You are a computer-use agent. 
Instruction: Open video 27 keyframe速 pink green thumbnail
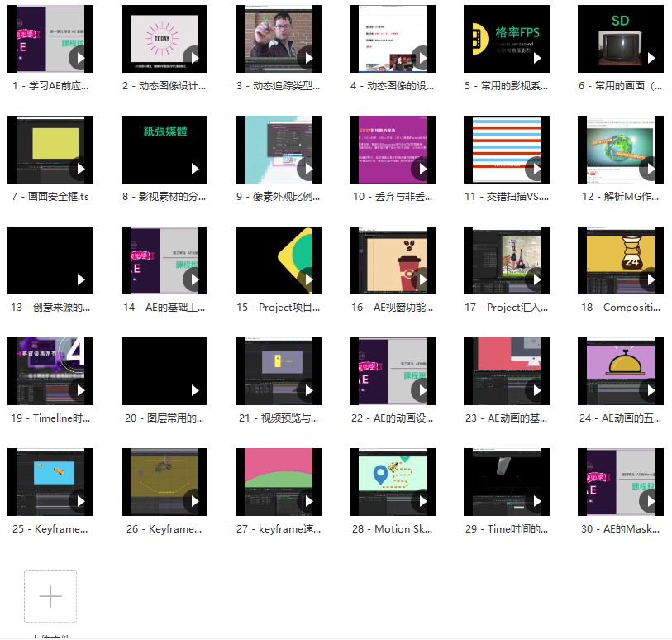(x=273, y=481)
